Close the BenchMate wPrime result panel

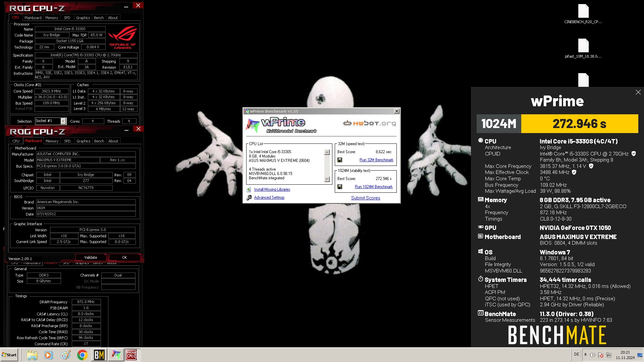pos(638,92)
